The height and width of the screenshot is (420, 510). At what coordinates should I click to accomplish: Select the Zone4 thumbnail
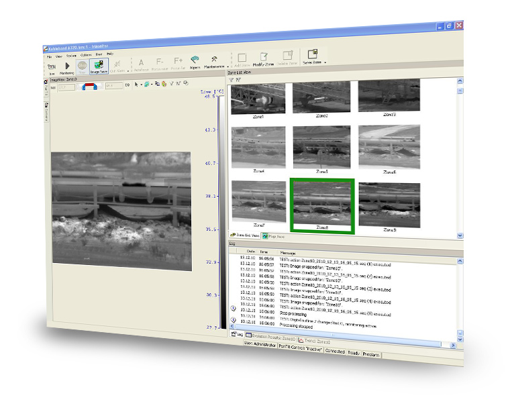pos(258,147)
